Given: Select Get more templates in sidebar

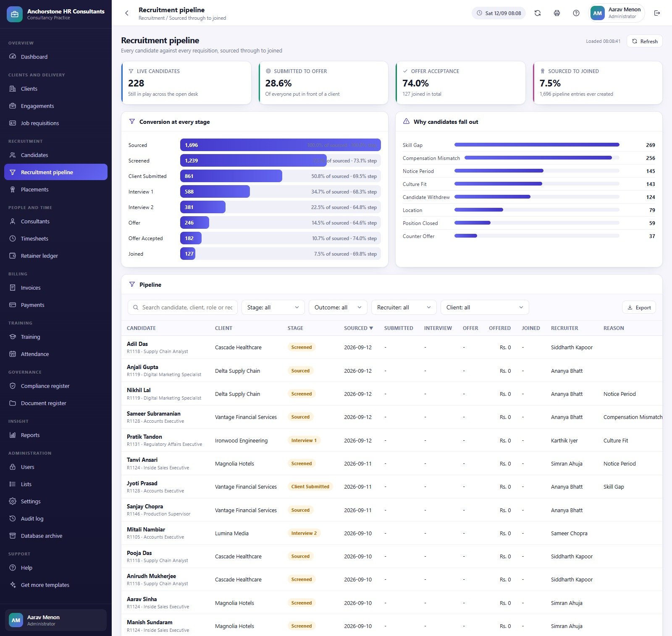Looking at the screenshot, I should click(x=56, y=585).
